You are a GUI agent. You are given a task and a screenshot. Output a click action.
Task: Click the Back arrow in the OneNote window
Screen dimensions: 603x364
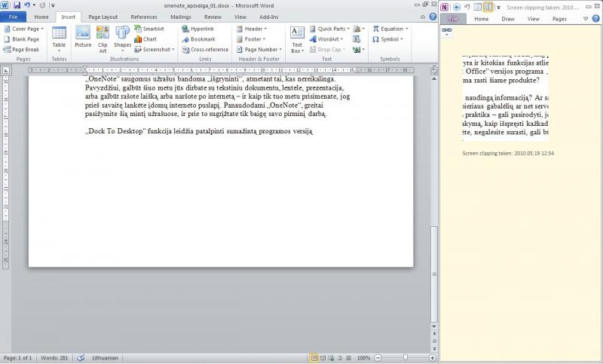(x=457, y=7)
